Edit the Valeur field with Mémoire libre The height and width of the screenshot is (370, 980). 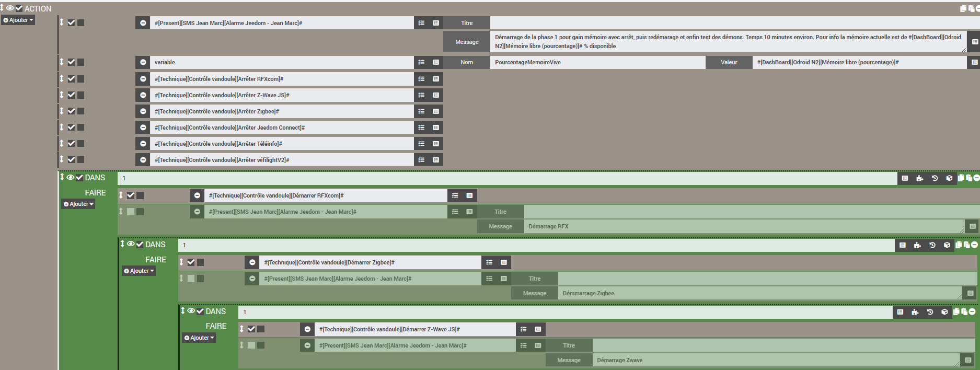click(x=860, y=62)
